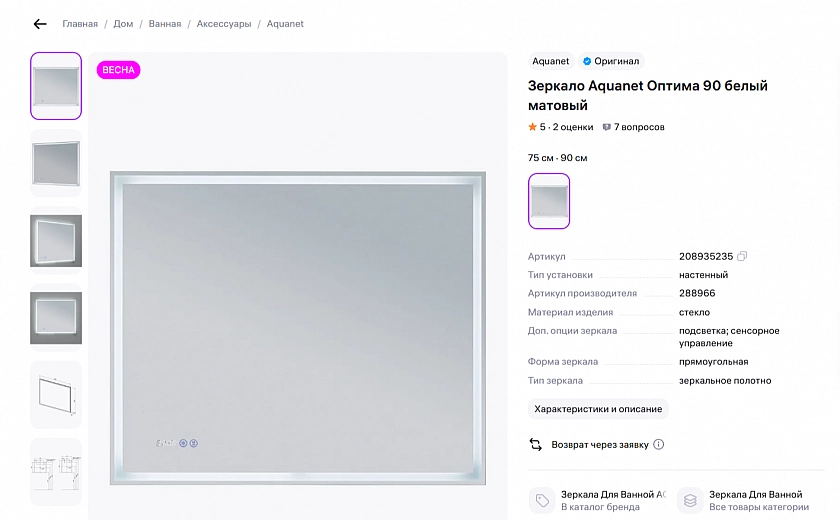Select the 75 см · 90 см size variant
The image size is (840, 520).
tap(549, 201)
